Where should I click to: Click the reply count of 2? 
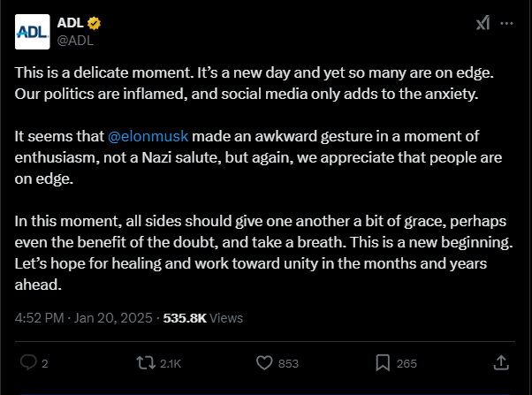coord(44,363)
